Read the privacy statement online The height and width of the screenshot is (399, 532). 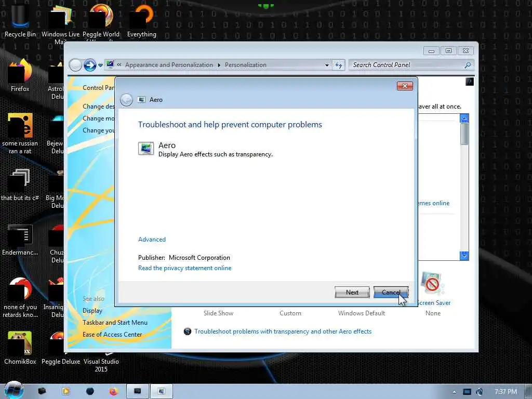184,268
